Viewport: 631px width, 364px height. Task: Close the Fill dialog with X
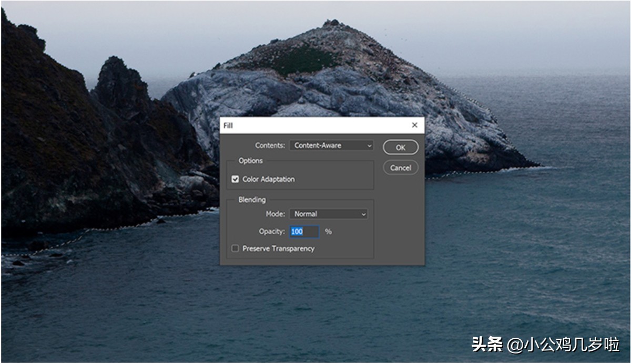[x=414, y=126]
